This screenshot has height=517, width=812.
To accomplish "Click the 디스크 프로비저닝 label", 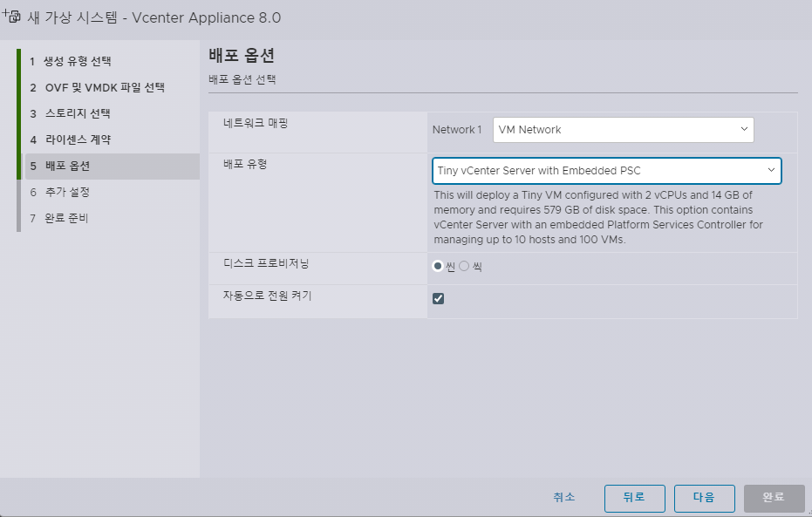I will pos(266,263).
